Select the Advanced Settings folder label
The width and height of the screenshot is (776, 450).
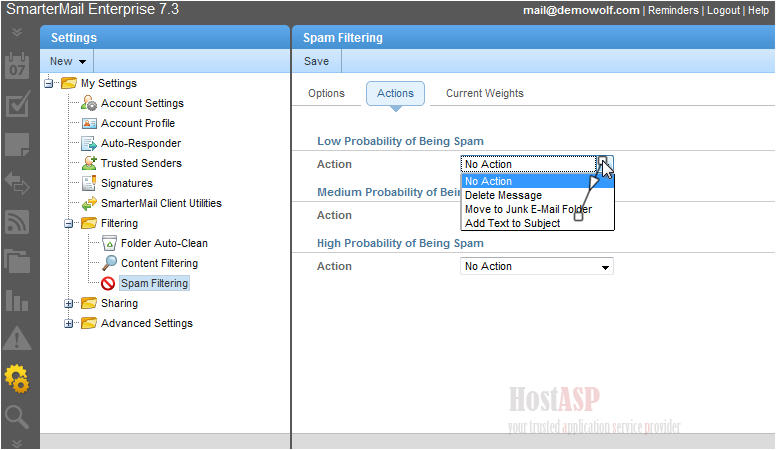146,323
